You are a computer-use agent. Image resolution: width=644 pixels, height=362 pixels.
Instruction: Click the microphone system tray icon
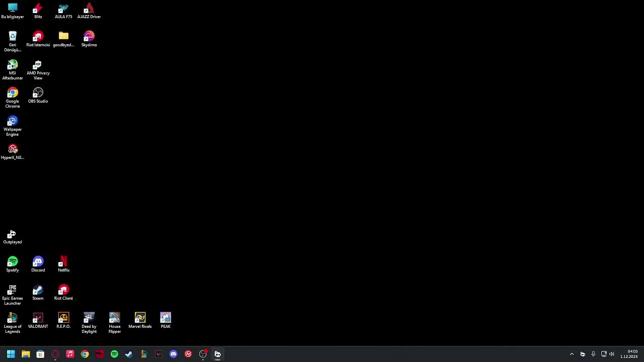593,354
